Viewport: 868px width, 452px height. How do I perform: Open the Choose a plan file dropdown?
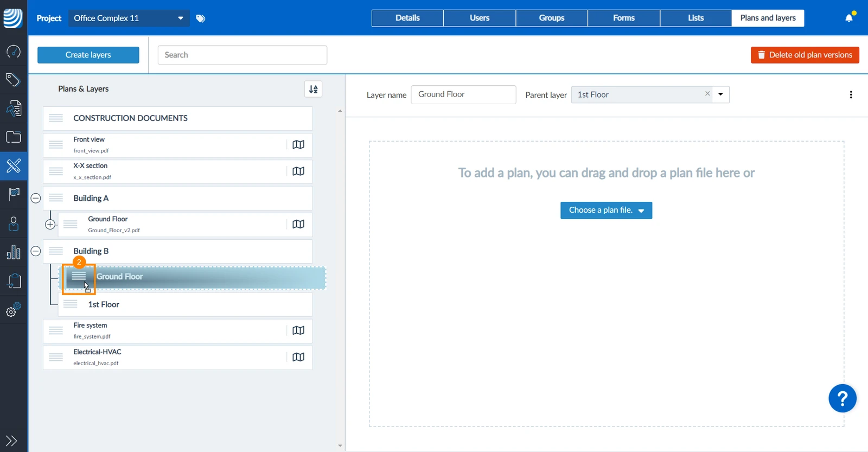606,211
